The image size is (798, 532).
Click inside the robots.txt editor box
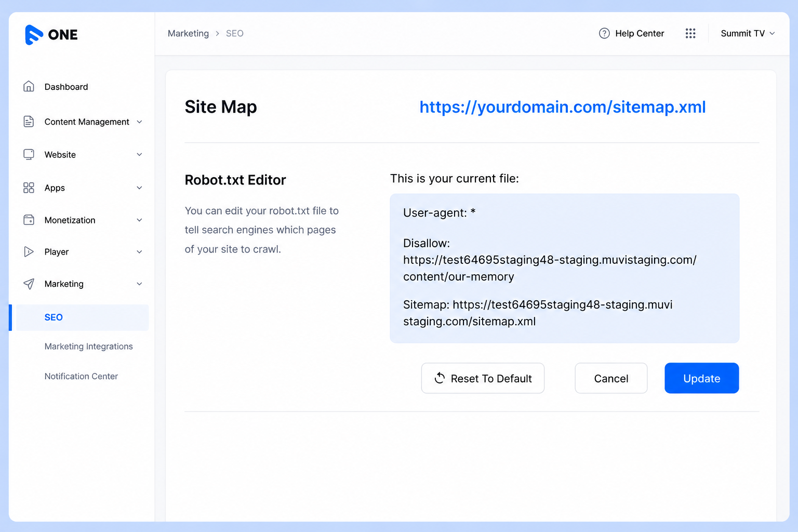565,268
